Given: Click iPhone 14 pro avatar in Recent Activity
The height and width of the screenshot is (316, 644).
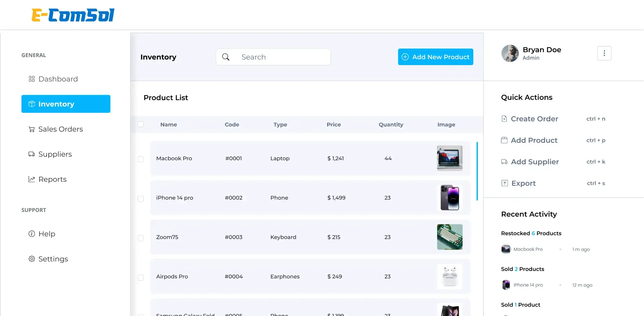Looking at the screenshot, I should point(506,285).
